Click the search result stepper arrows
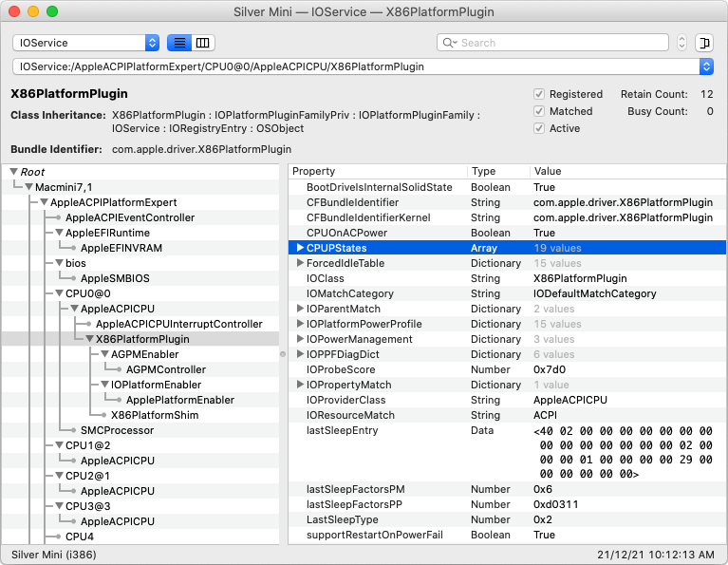 [681, 43]
